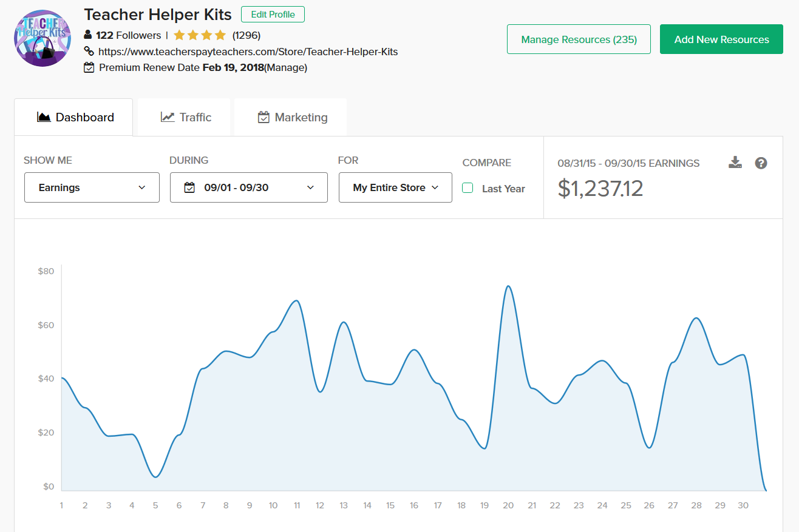This screenshot has width=799, height=532.
Task: Click the premium renew calendar icon
Action: [89, 68]
